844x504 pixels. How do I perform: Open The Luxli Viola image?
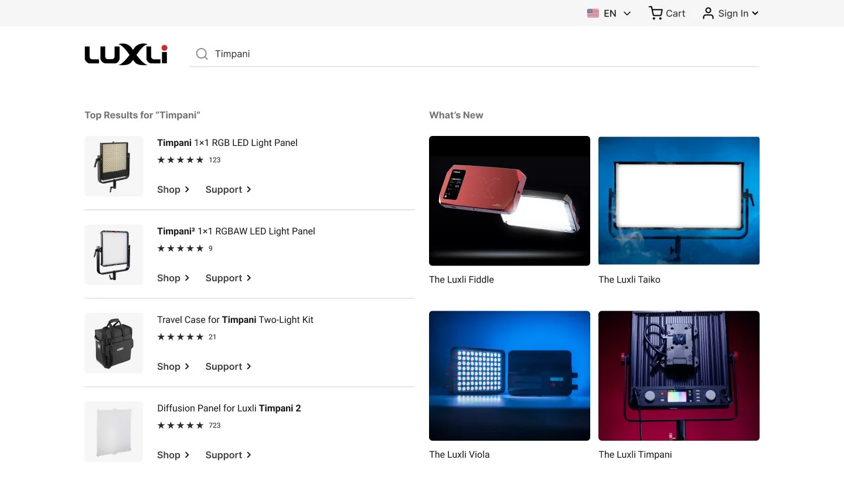pos(509,376)
